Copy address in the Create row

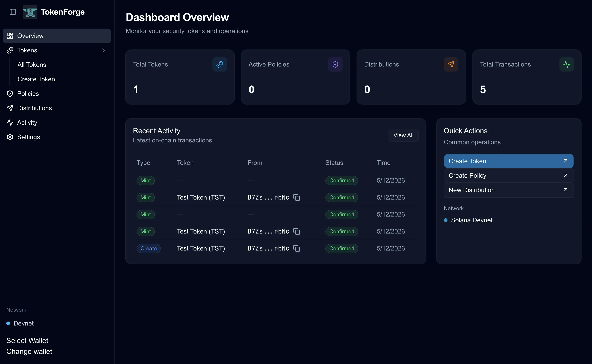click(x=296, y=248)
